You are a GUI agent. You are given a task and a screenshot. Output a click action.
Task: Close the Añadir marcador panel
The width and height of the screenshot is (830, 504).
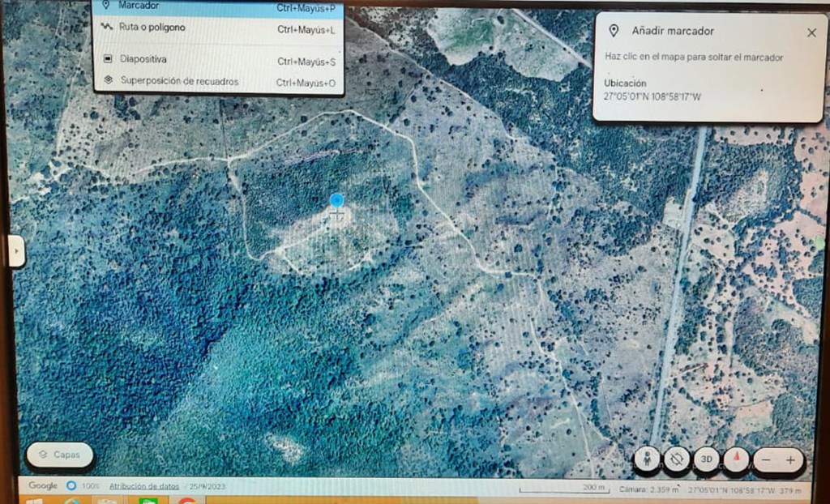coord(811,32)
